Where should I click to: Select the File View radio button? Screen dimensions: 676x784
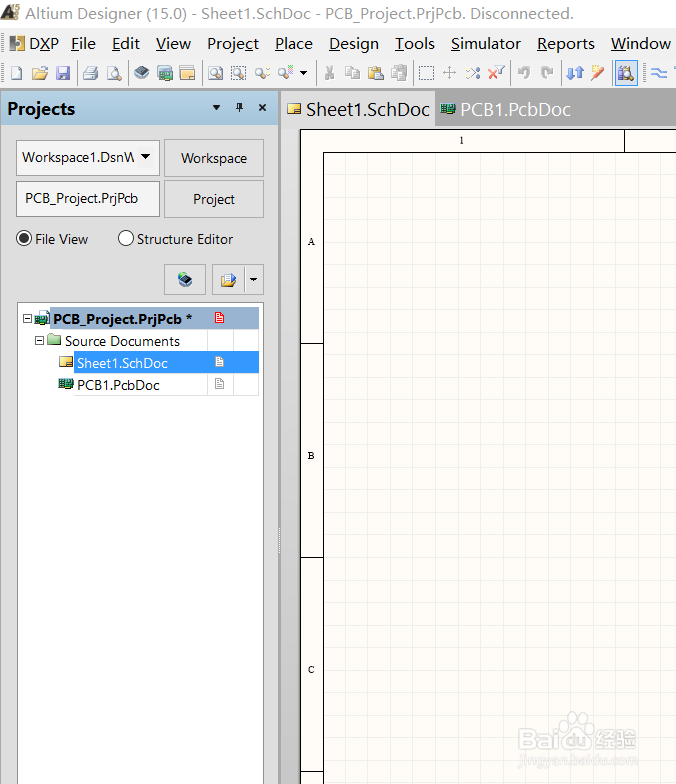(x=24, y=238)
